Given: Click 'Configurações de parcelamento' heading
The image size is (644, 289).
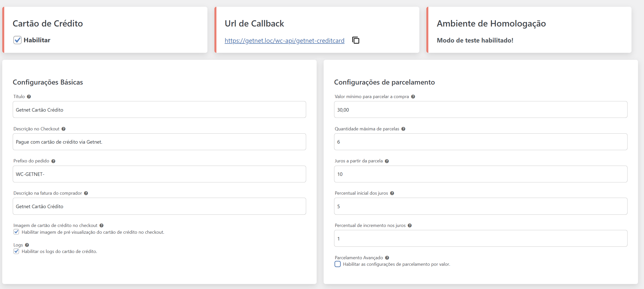Looking at the screenshot, I should pyautogui.click(x=384, y=82).
